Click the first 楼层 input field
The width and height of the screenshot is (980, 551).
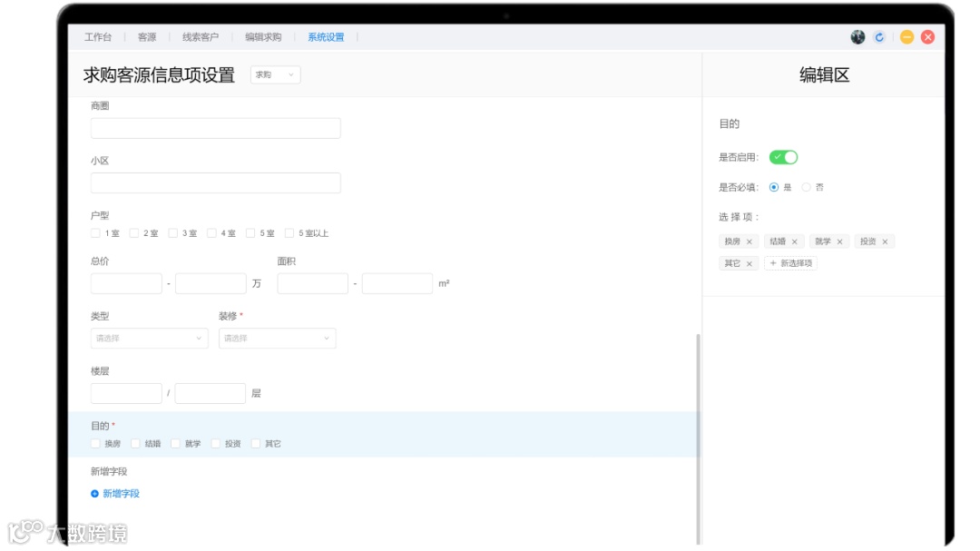126,393
